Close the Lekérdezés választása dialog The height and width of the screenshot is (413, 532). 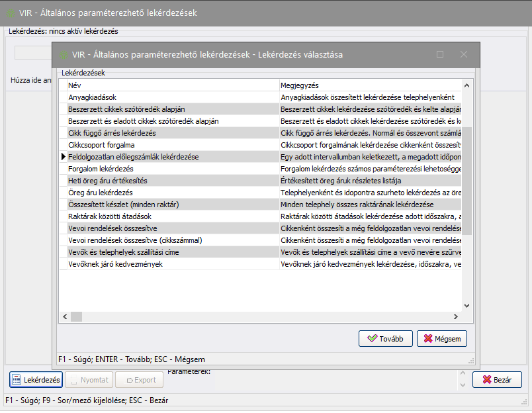[464, 55]
